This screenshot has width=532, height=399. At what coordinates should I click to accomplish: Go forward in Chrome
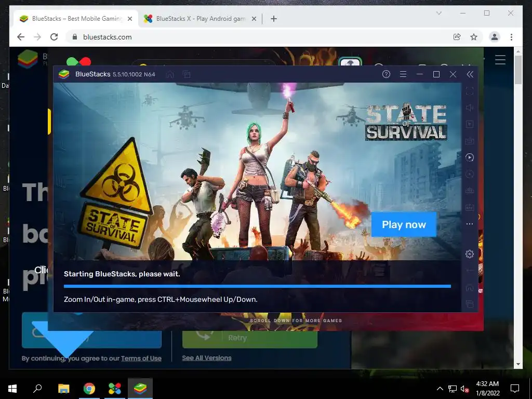(x=37, y=37)
